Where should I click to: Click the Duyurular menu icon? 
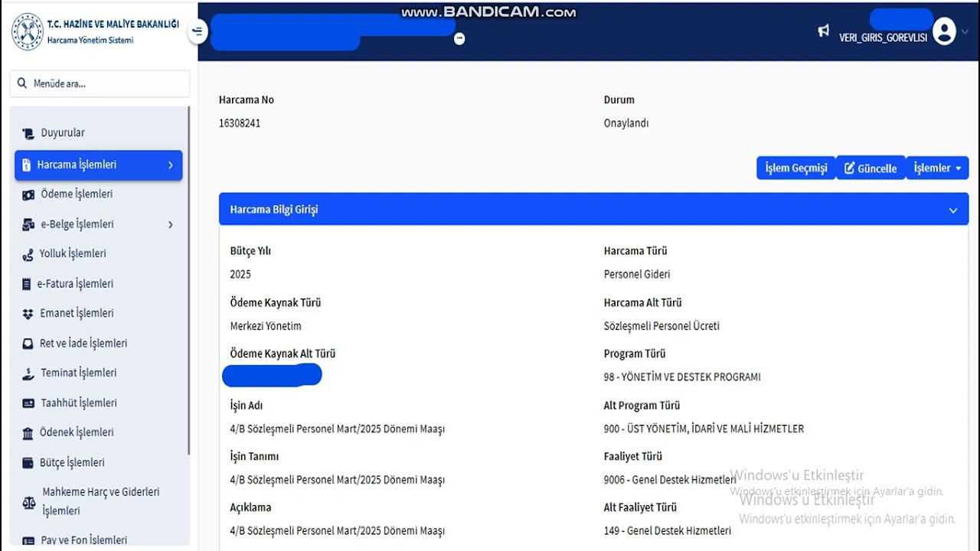click(28, 133)
